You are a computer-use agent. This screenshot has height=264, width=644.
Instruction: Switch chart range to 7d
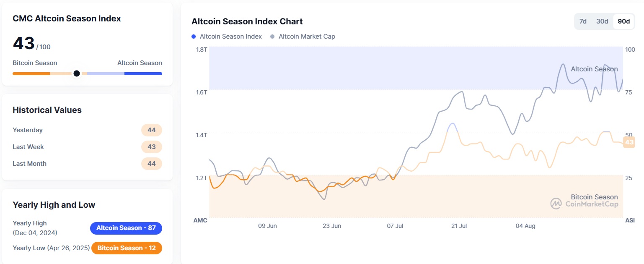(583, 21)
